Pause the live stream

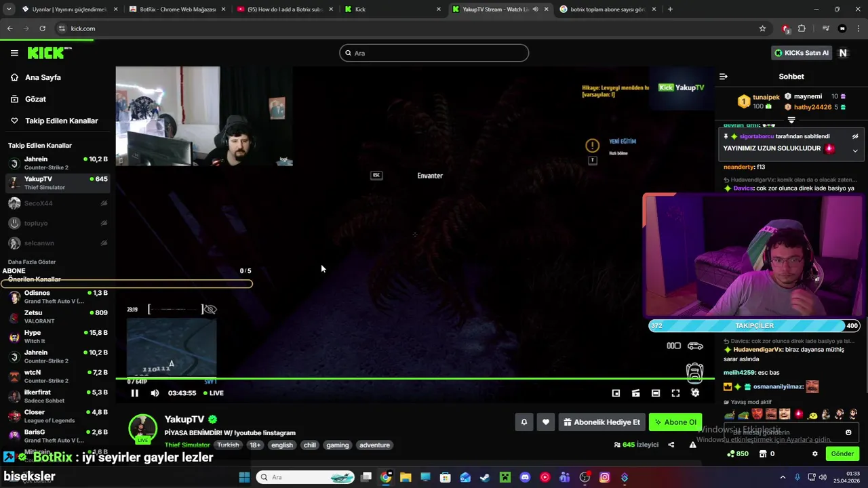point(134,393)
